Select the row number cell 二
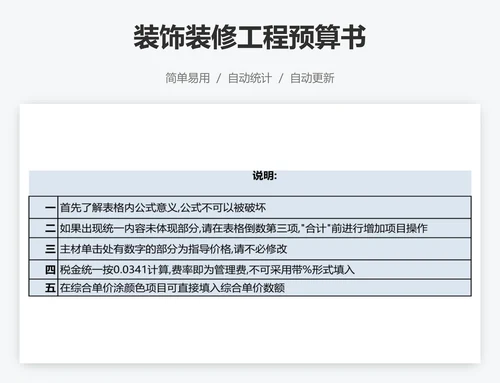Screen dimensions: 500x383 pyautogui.click(x=43, y=228)
